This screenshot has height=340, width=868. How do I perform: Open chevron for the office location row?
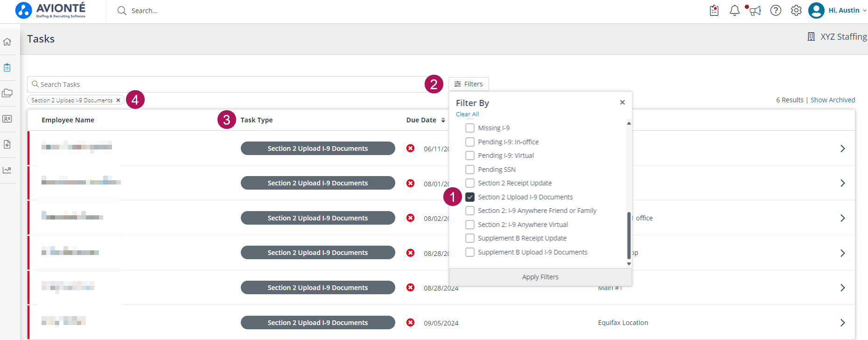(842, 218)
